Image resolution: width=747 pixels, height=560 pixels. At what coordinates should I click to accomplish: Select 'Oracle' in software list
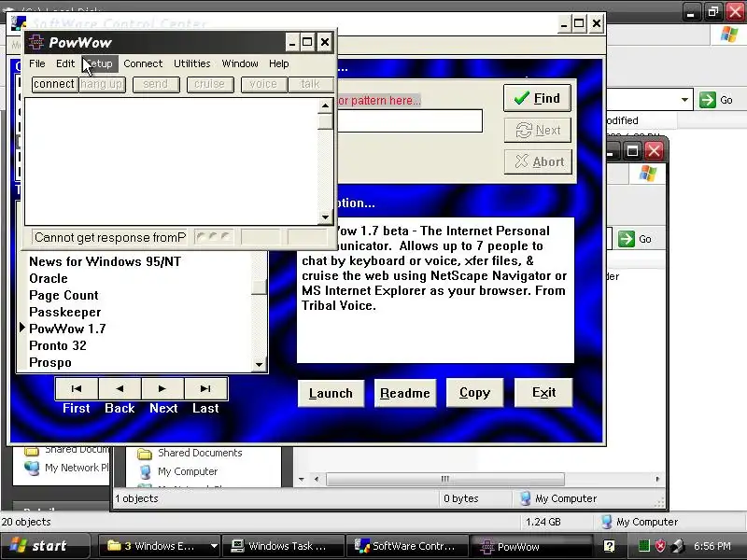click(49, 278)
